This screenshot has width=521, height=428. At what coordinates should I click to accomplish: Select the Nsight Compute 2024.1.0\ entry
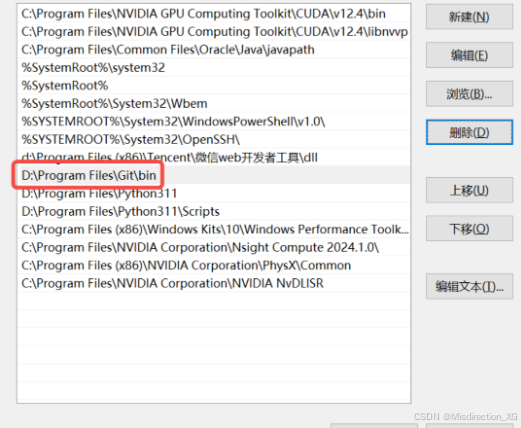pos(214,247)
